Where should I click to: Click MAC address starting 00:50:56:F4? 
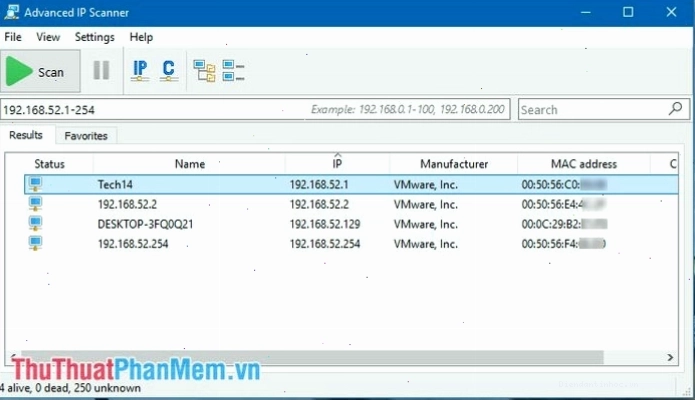[x=564, y=244]
